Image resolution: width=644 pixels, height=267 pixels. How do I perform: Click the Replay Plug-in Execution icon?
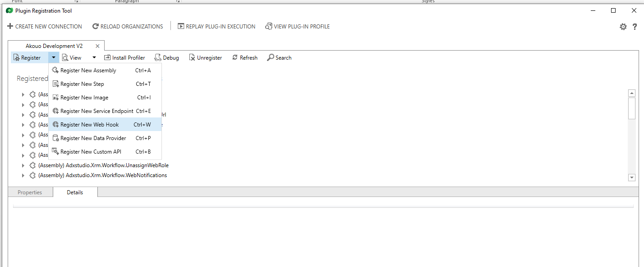(181, 26)
